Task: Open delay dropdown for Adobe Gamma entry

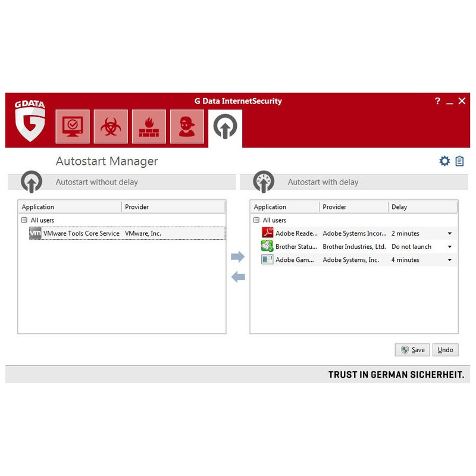Action: (x=450, y=260)
